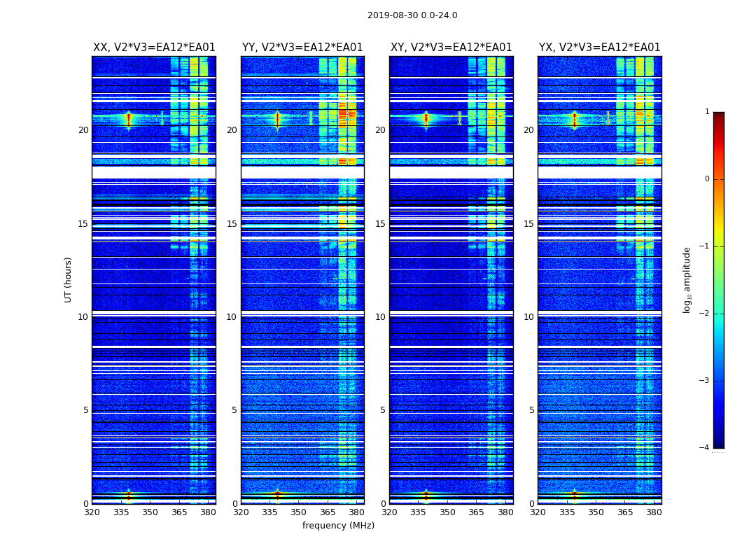Click the dark red top of the colorbar

(718, 117)
